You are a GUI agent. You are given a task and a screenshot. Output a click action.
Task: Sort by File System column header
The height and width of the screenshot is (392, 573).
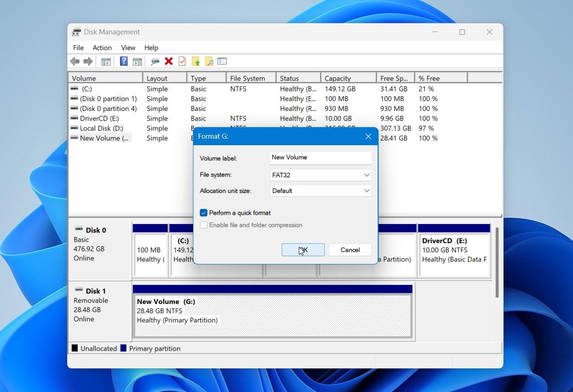(x=251, y=78)
